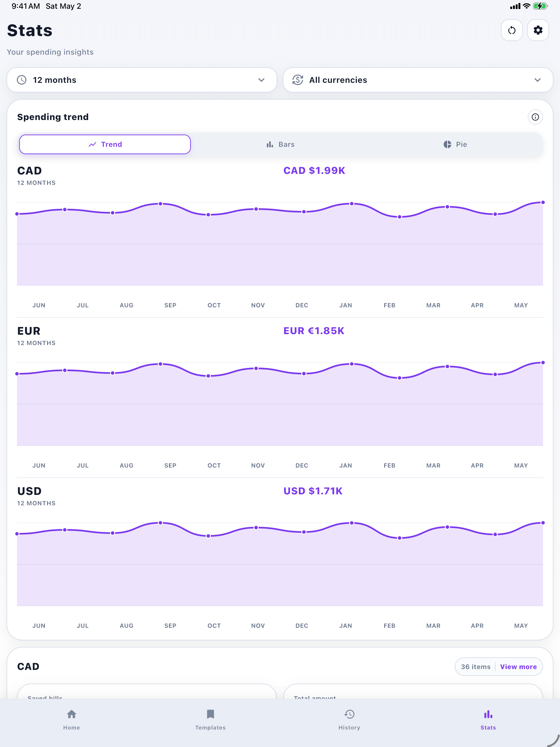
Task: Click the Wi-Fi icon in status bar
Action: pos(526,6)
